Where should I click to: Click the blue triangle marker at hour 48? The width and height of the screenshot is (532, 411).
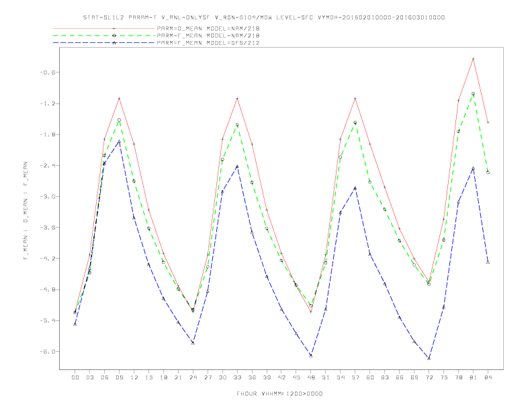tap(311, 356)
